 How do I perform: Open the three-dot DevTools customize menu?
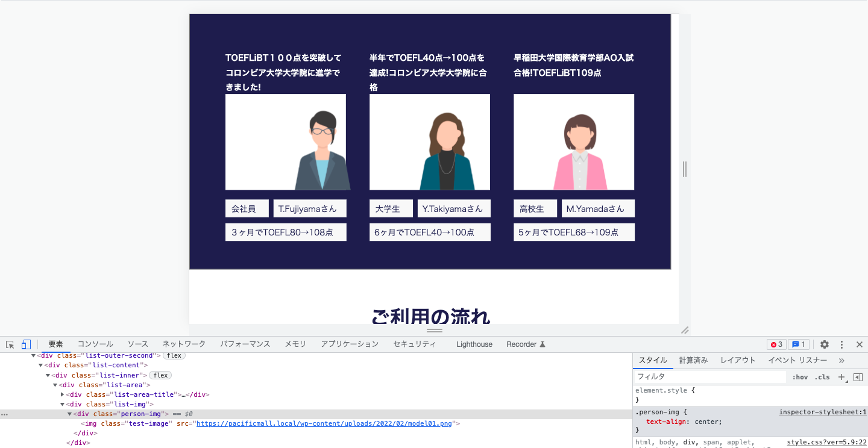[x=841, y=344]
